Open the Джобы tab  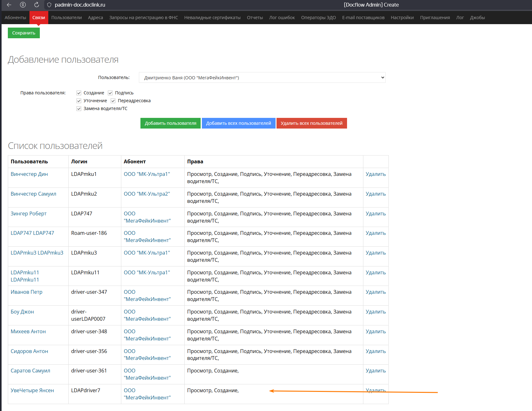pyautogui.click(x=477, y=18)
